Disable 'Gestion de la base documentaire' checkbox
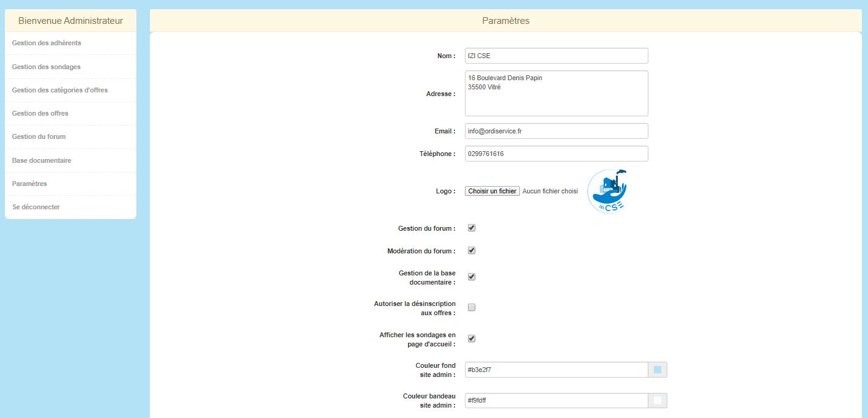The width and height of the screenshot is (868, 418). coord(472,277)
